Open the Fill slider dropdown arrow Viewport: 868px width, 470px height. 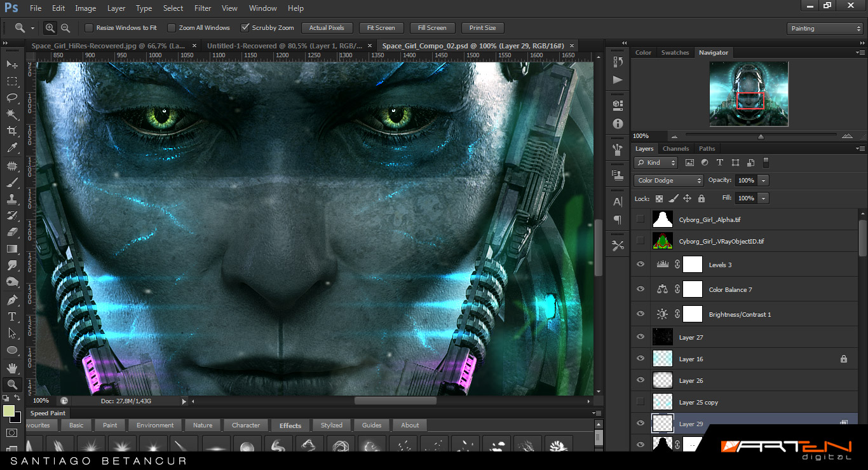pos(764,198)
